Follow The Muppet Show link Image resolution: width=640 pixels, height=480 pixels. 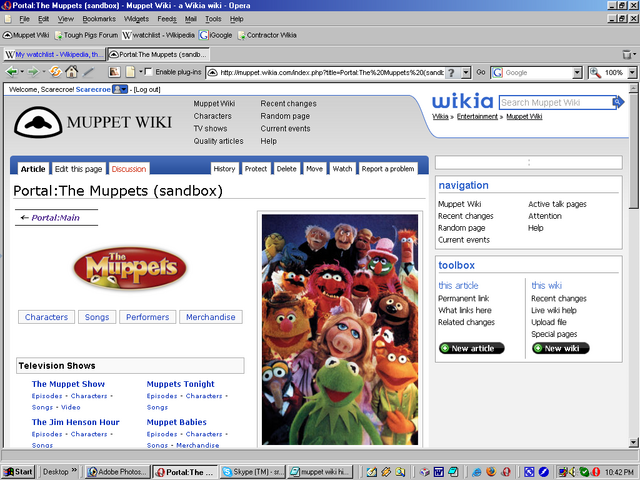[68, 384]
